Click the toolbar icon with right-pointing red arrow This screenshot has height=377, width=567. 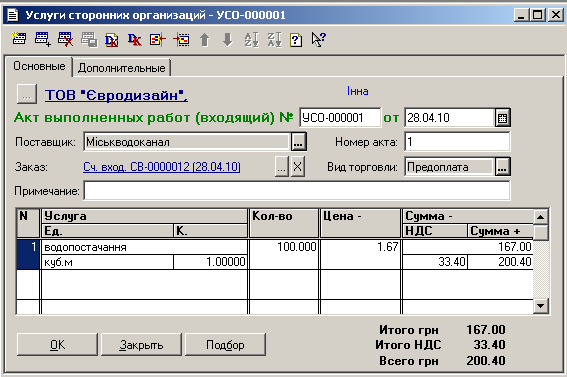(181, 39)
